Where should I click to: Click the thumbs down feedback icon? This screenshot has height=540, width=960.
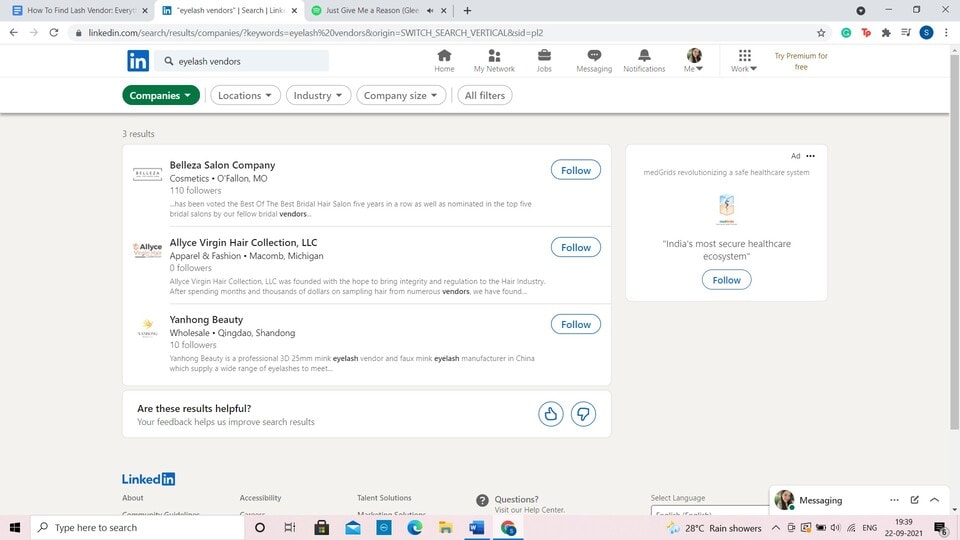pyautogui.click(x=583, y=414)
